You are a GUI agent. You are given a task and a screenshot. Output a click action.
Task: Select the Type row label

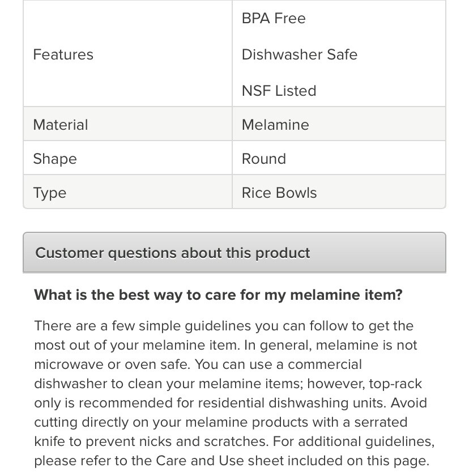[x=50, y=193]
